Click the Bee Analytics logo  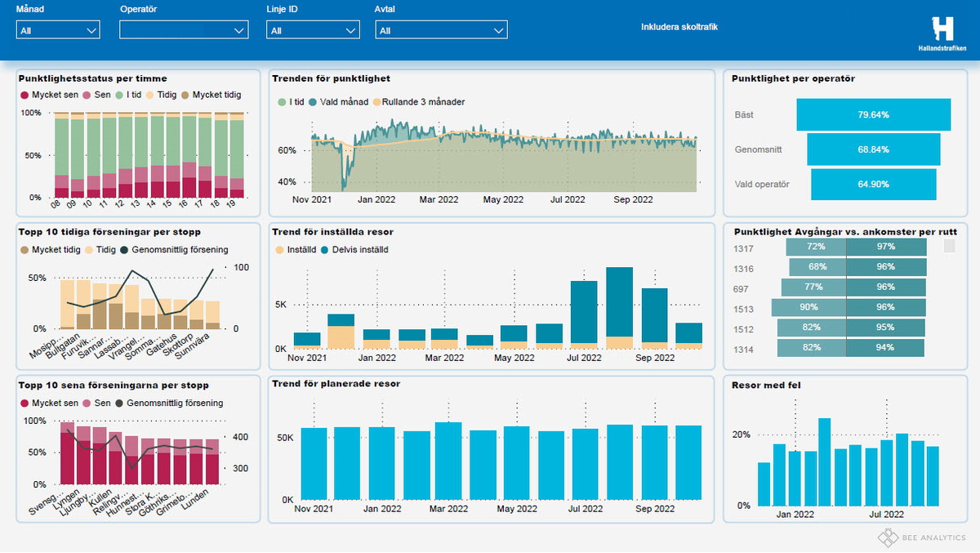pos(921,537)
